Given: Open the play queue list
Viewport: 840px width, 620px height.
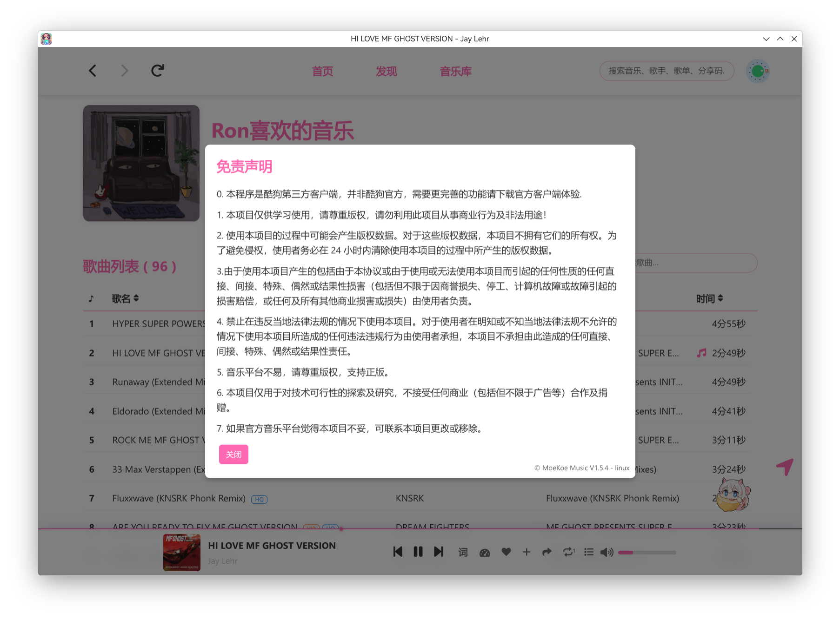Looking at the screenshot, I should pyautogui.click(x=589, y=552).
